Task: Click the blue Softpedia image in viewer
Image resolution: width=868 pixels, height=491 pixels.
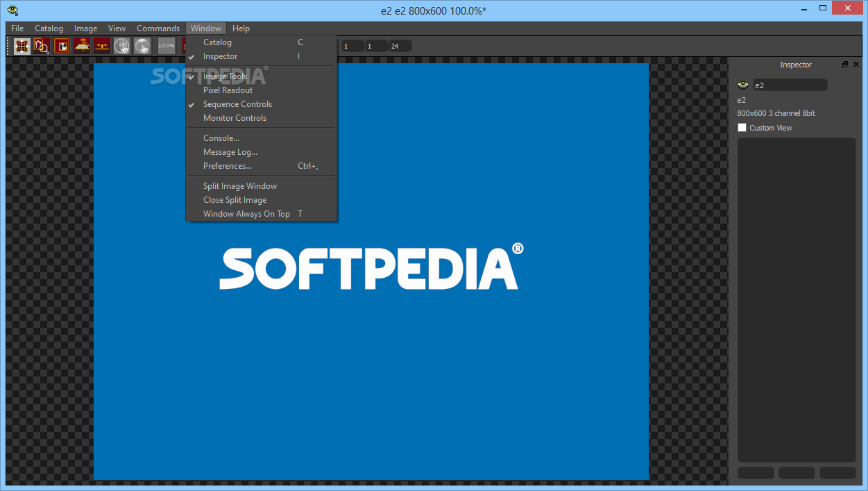Action: (371, 272)
